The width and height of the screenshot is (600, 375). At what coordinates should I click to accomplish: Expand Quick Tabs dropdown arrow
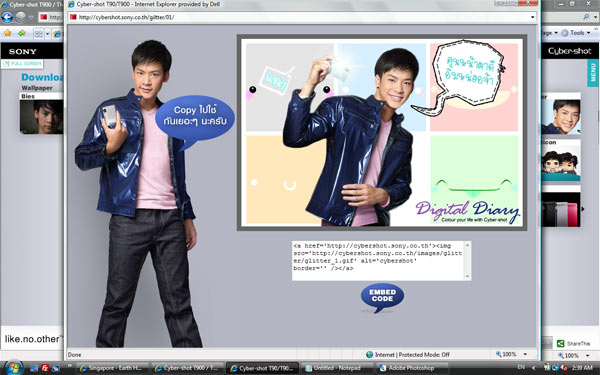tap(47, 34)
